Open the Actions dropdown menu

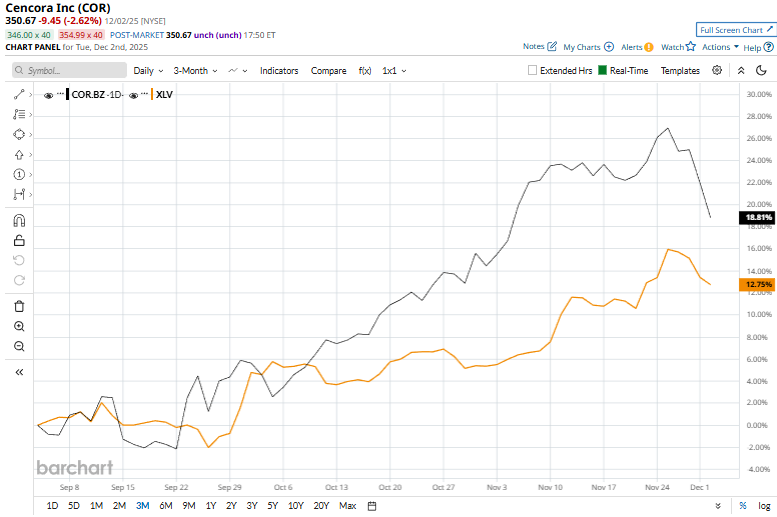click(x=721, y=47)
